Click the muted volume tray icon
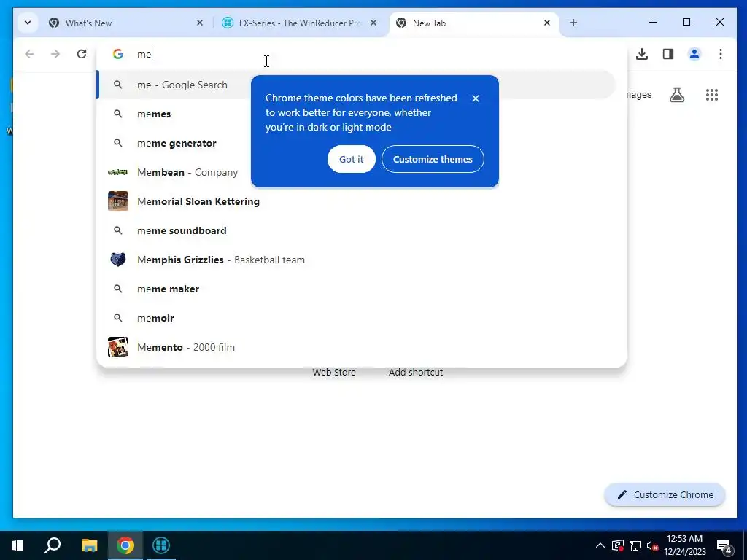The image size is (747, 560). (652, 545)
